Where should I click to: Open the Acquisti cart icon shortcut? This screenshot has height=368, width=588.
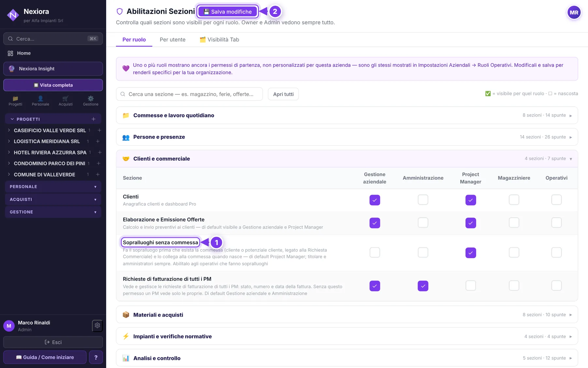pos(66,101)
